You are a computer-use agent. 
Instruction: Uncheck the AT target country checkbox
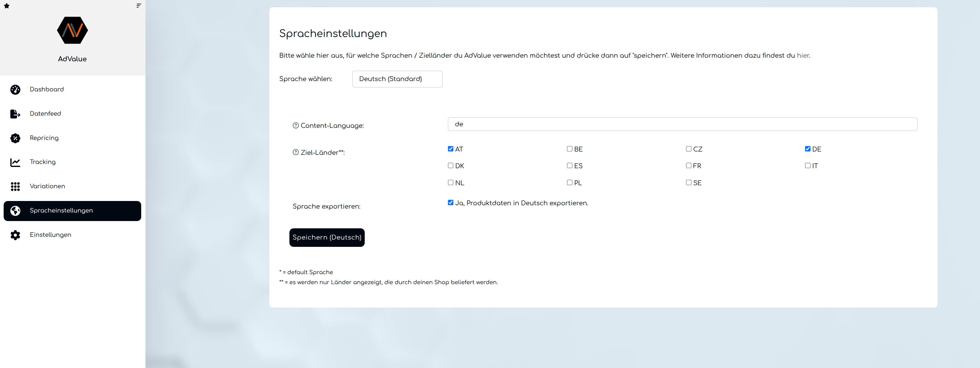450,149
